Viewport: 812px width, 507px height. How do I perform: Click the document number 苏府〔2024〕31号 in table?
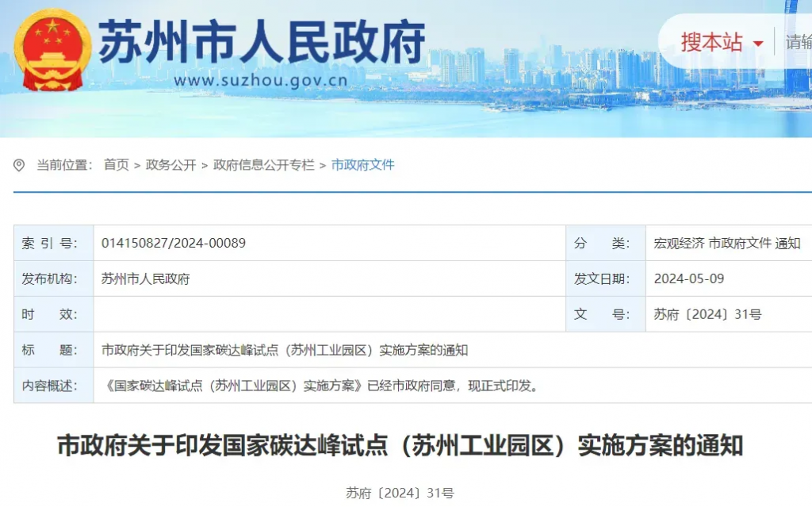click(x=707, y=314)
